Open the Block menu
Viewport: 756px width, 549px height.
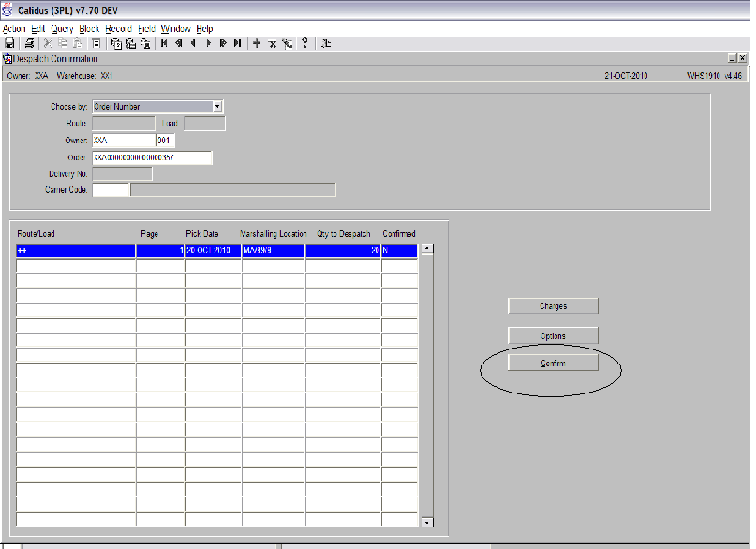pyautogui.click(x=89, y=29)
